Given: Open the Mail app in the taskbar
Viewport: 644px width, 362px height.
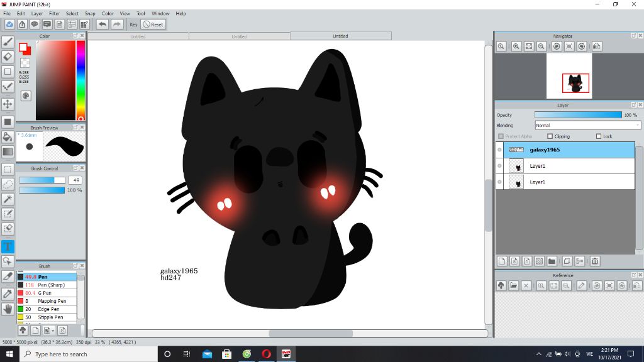Looking at the screenshot, I should (x=207, y=354).
